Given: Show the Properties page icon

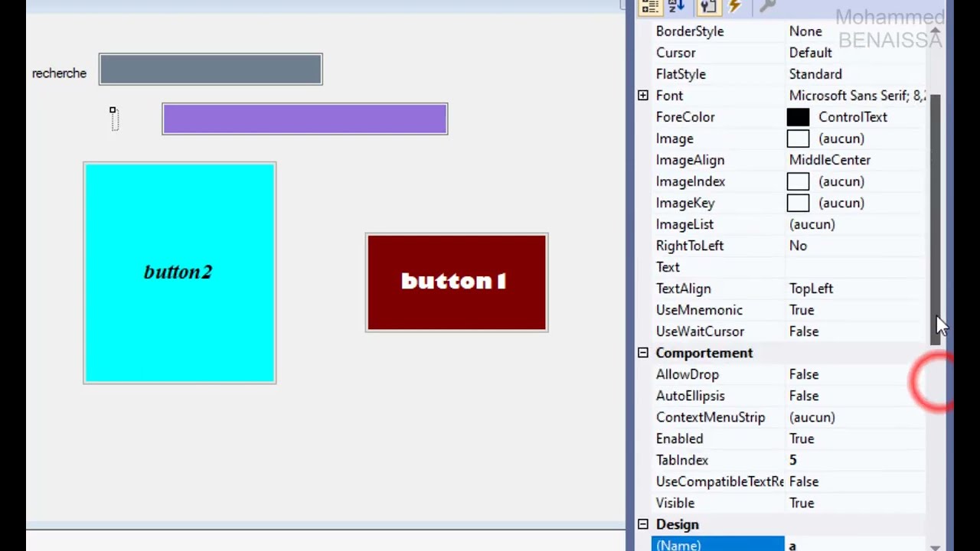Looking at the screenshot, I should [x=708, y=6].
